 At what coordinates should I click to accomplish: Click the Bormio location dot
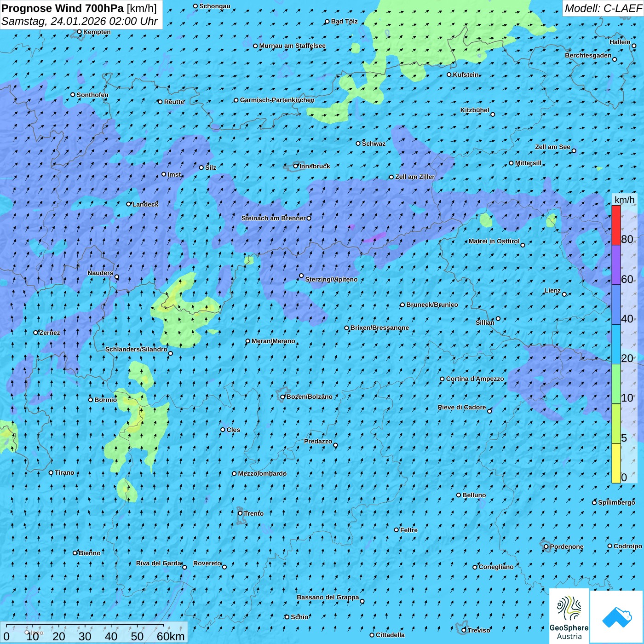pos(91,400)
